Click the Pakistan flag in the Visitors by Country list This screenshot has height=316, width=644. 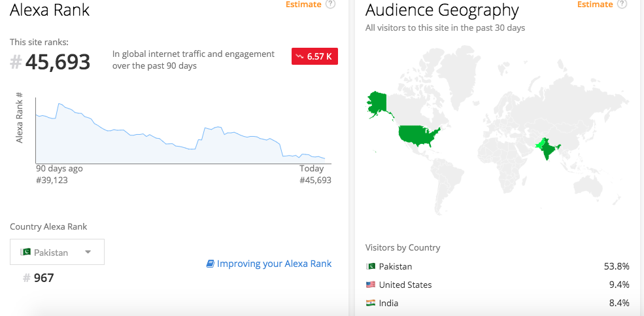371,266
